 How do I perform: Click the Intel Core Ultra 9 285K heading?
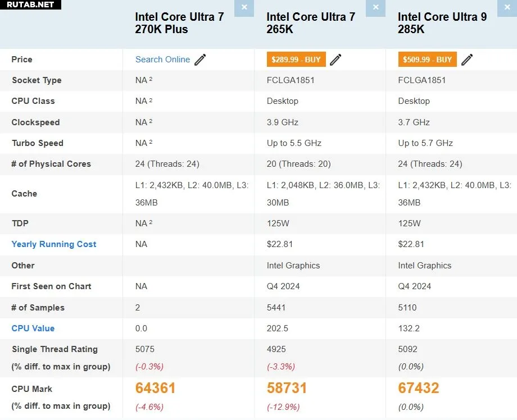click(442, 23)
